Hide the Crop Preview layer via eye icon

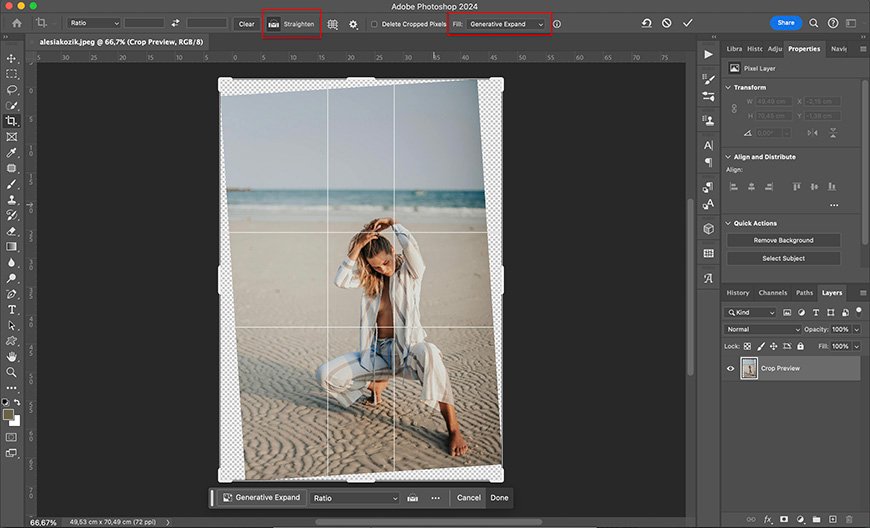[x=730, y=368]
